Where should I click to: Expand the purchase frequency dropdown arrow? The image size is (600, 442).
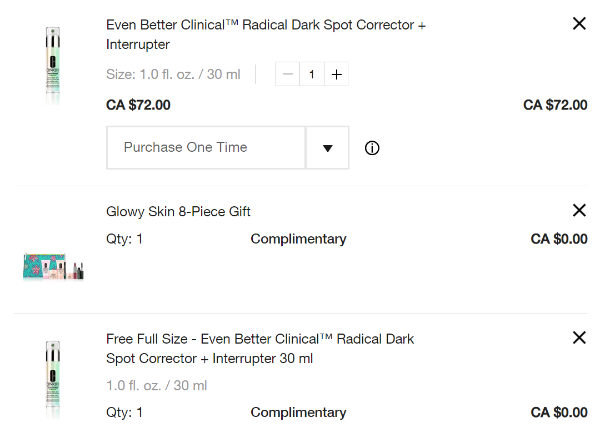click(327, 148)
